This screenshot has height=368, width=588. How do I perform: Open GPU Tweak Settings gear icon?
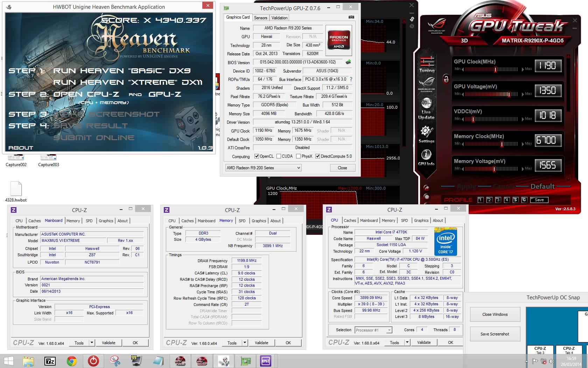[426, 135]
